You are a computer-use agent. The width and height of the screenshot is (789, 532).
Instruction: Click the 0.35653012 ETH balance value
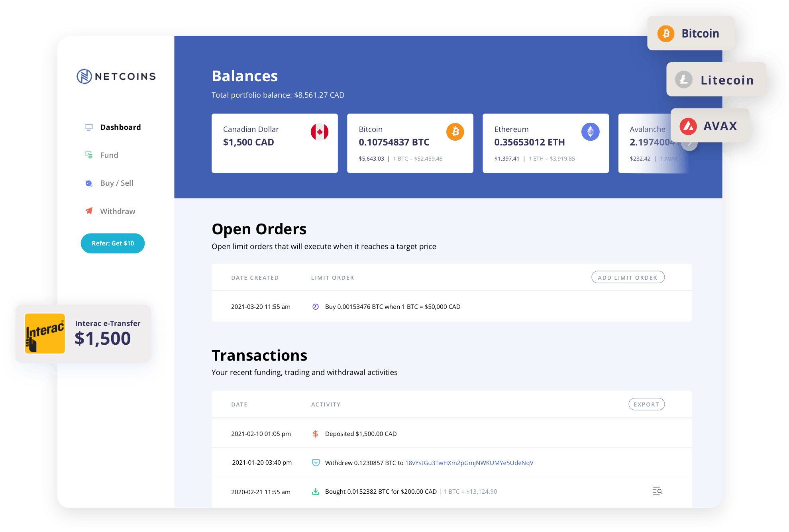(x=529, y=142)
